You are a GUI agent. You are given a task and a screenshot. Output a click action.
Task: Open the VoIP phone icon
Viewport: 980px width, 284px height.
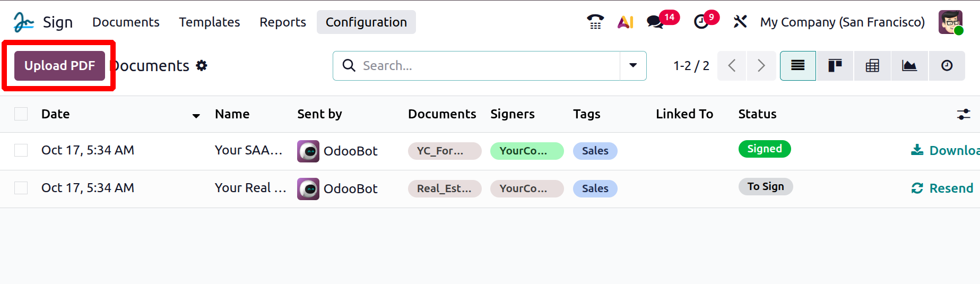pyautogui.click(x=595, y=22)
